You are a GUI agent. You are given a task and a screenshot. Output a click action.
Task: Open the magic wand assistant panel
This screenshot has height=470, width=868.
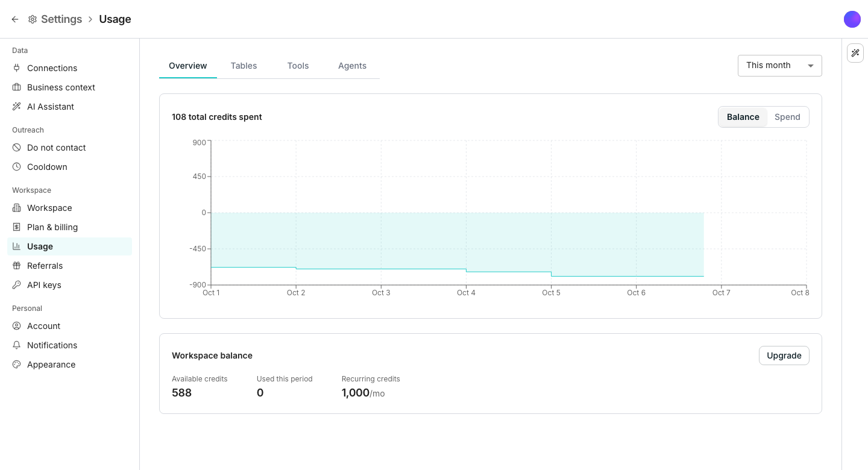point(855,53)
